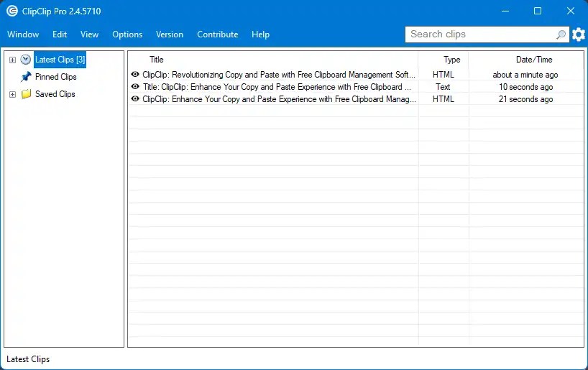Preview the 21 seconds ago clip eye icon
Image resolution: width=588 pixels, height=370 pixels.
pyautogui.click(x=135, y=99)
